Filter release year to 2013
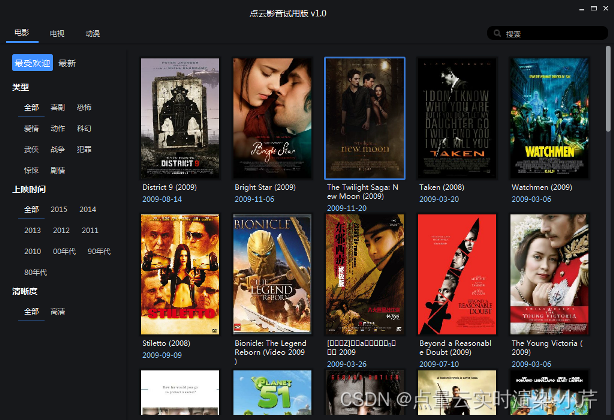The width and height of the screenshot is (614, 420). 33,230
